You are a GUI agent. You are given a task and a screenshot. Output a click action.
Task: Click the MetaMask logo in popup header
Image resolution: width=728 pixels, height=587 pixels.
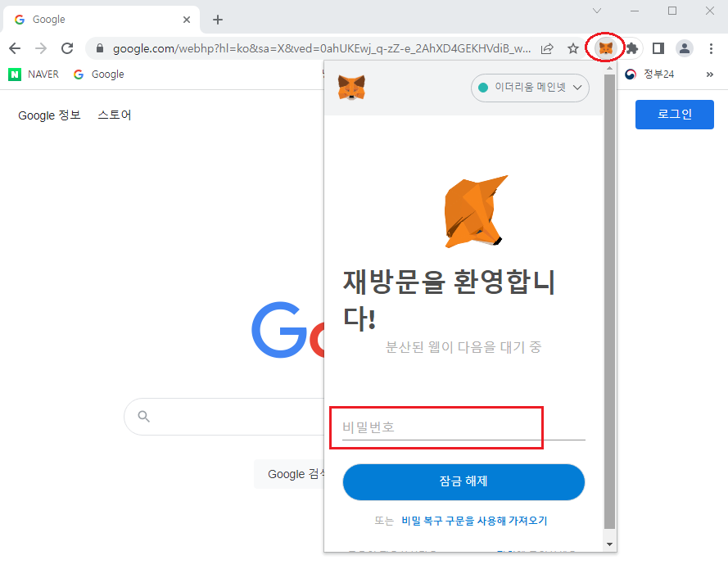click(351, 88)
